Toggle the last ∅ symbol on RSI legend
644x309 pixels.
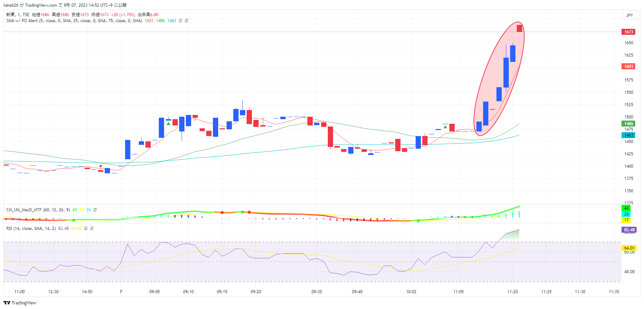click(x=92, y=228)
